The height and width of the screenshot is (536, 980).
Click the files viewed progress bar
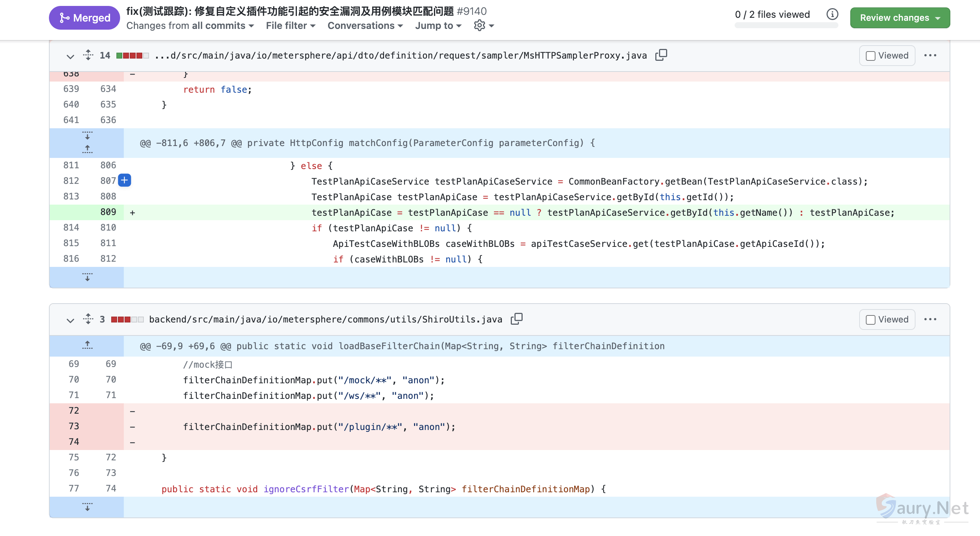(786, 26)
